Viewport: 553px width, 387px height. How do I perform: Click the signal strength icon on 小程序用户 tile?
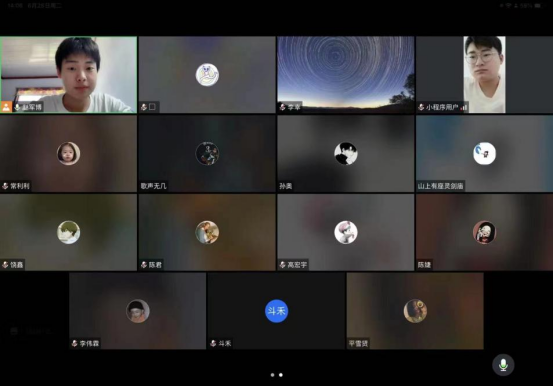click(464, 107)
